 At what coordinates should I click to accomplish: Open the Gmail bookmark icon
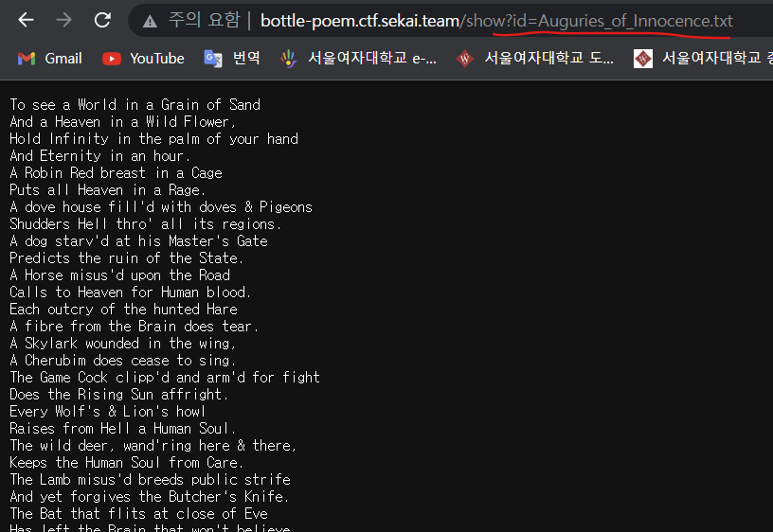coord(27,59)
